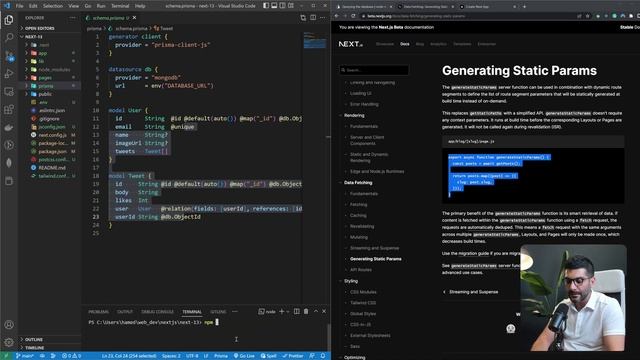Screen dimensions: 640x360
Task: Open the View menu
Action: (74, 6)
